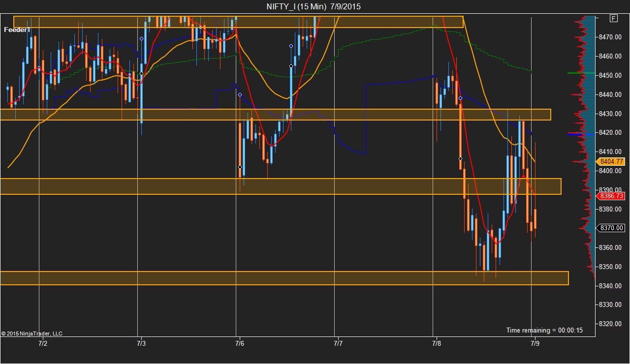Select the orange zone rectangle near 8430
Viewport: 630px width, 364px height.
click(x=276, y=115)
